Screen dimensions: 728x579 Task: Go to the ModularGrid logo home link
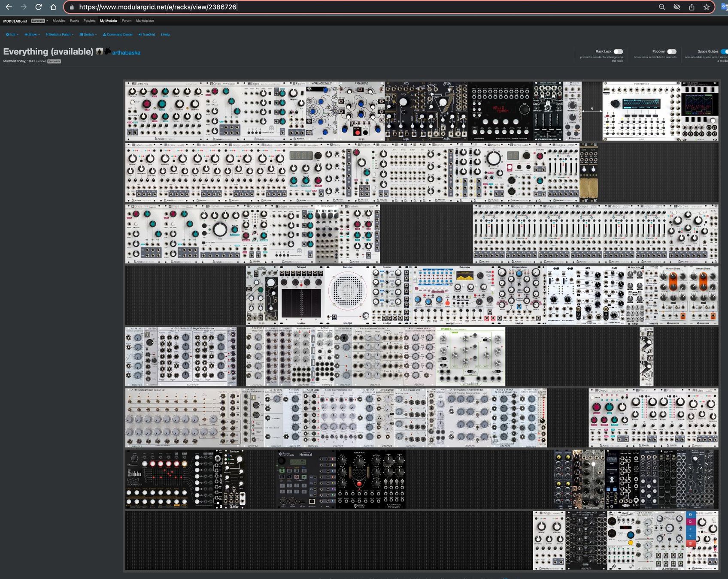click(x=15, y=21)
